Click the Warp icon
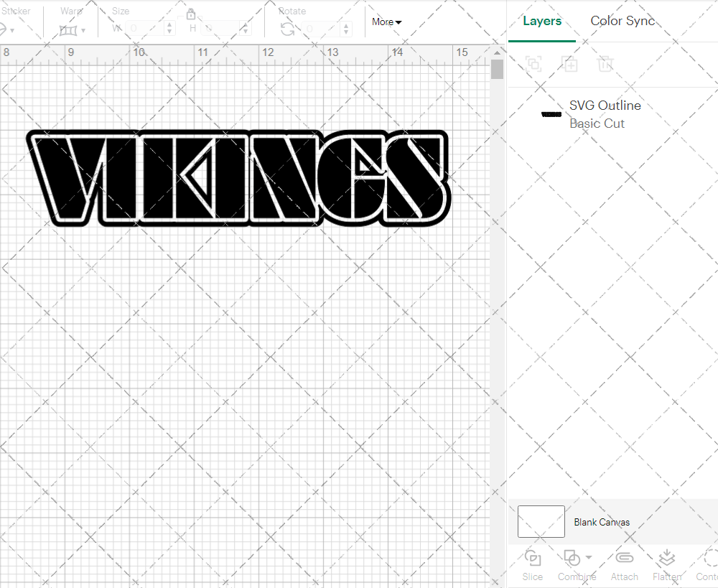 click(70, 29)
